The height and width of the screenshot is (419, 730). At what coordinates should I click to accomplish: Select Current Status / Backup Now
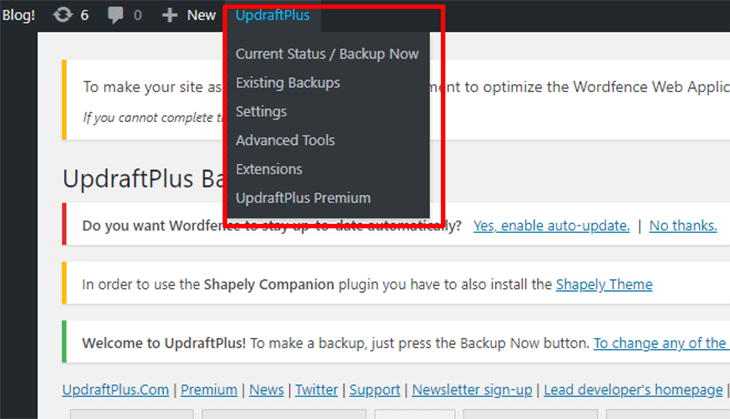[327, 54]
